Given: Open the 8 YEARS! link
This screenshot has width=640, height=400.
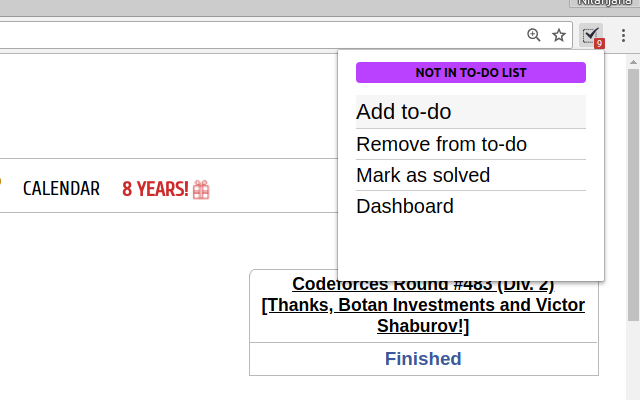Looking at the screenshot, I should click(x=155, y=189).
